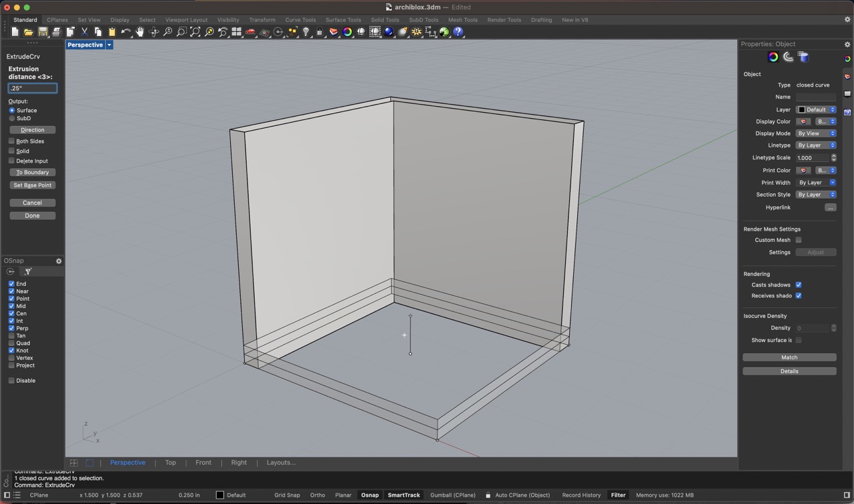Switch to the Mesh Tools tab
This screenshot has width=854, height=504.
pyautogui.click(x=462, y=20)
